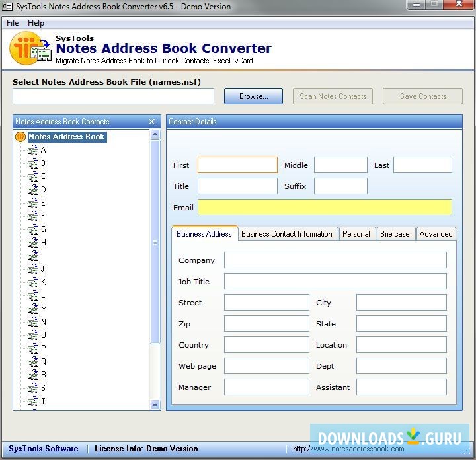Click the contact group icon beside letter T

click(x=33, y=401)
